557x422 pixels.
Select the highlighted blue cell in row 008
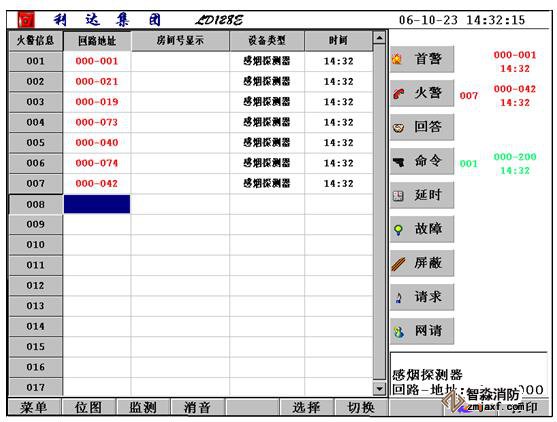[97, 204]
